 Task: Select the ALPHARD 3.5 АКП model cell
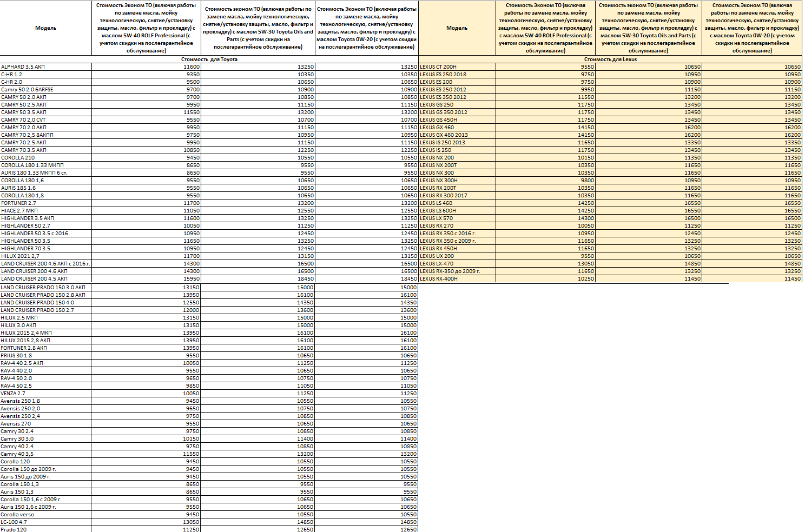pos(46,67)
